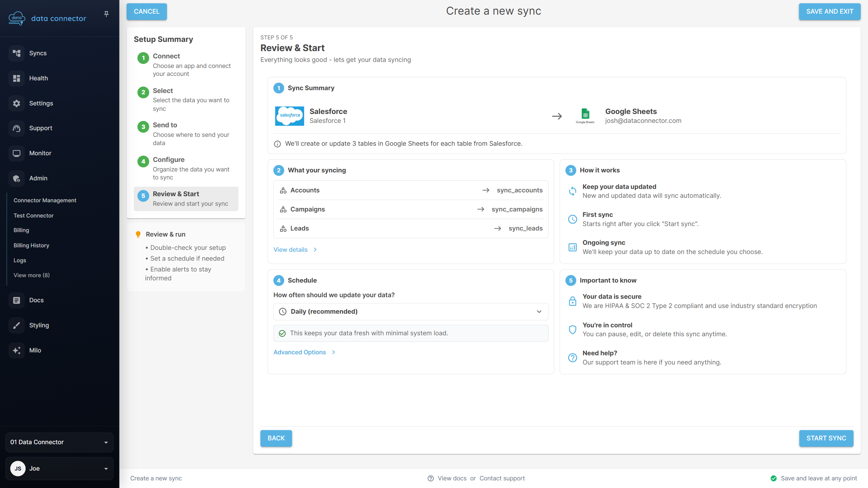Viewport: 868px width, 488px height.
Task: Expand Advanced Options
Action: coord(304,352)
